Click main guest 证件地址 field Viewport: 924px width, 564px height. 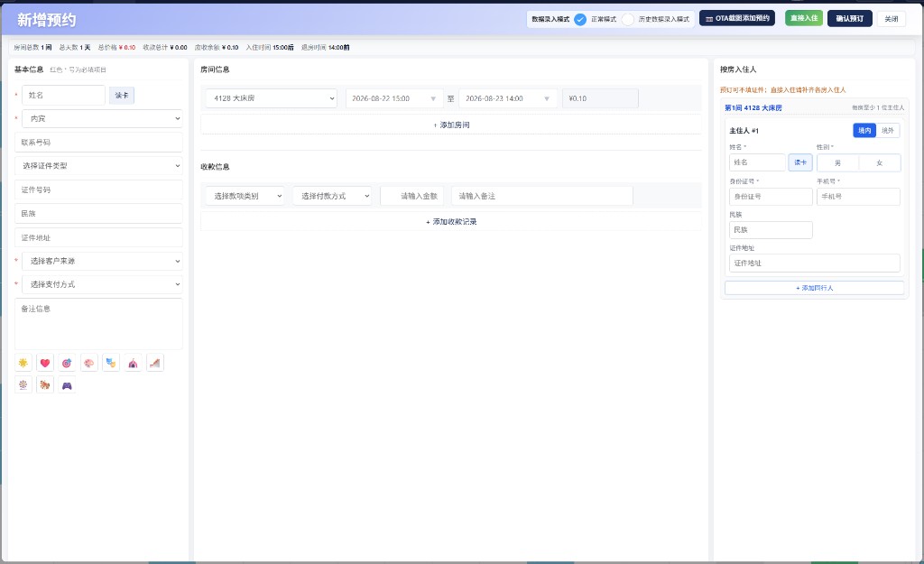pyautogui.click(x=815, y=263)
